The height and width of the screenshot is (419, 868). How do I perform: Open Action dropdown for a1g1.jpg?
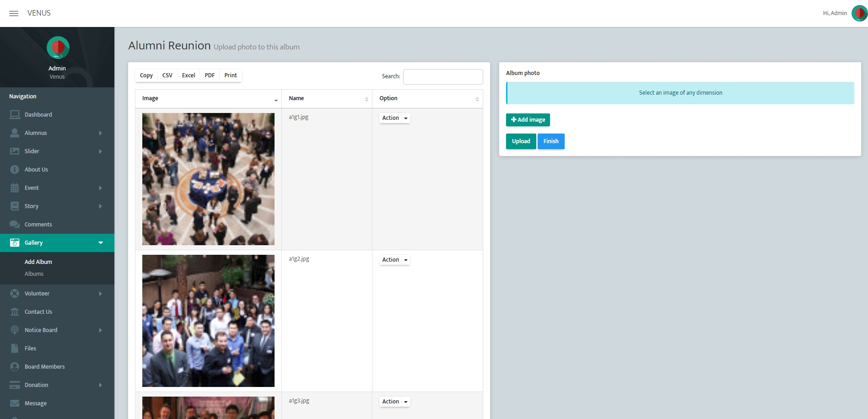(394, 118)
